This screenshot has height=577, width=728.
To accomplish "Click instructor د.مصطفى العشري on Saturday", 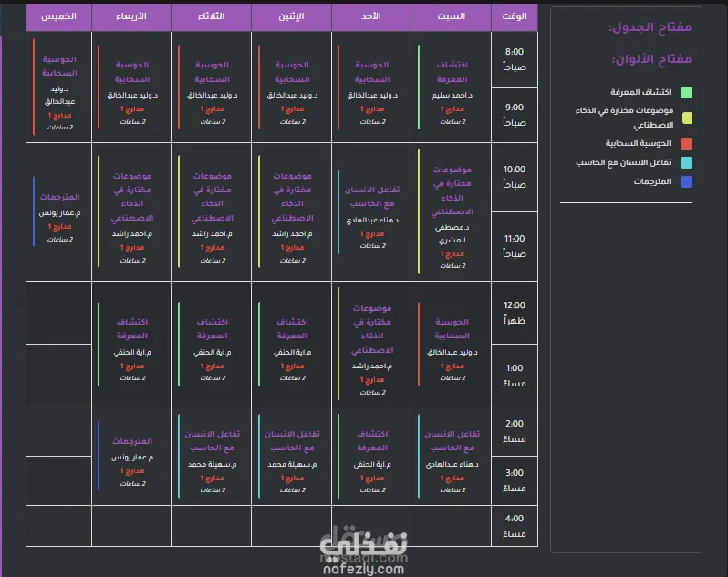I will [x=452, y=233].
